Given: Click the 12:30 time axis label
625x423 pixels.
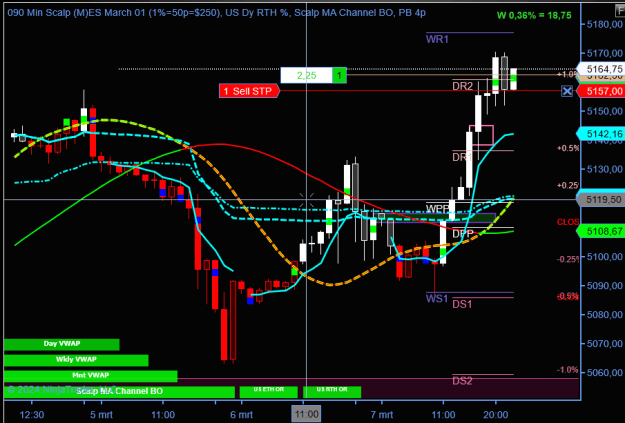Looking at the screenshot, I should click(31, 415).
